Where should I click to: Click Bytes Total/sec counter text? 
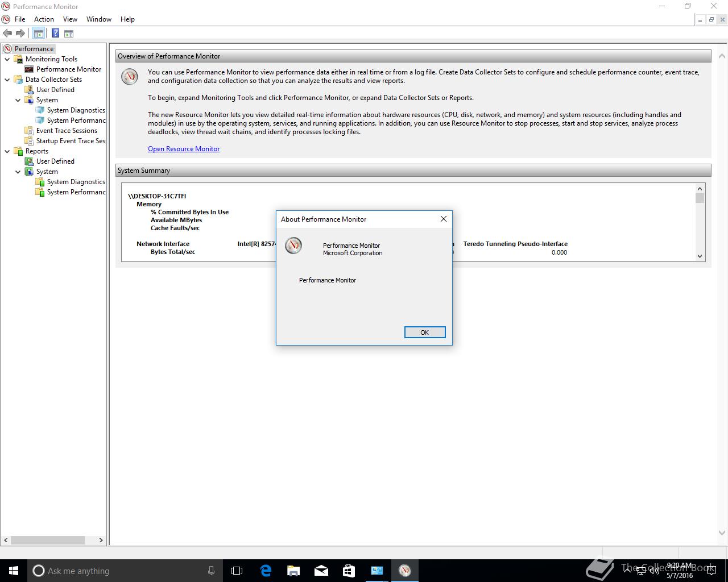click(173, 252)
